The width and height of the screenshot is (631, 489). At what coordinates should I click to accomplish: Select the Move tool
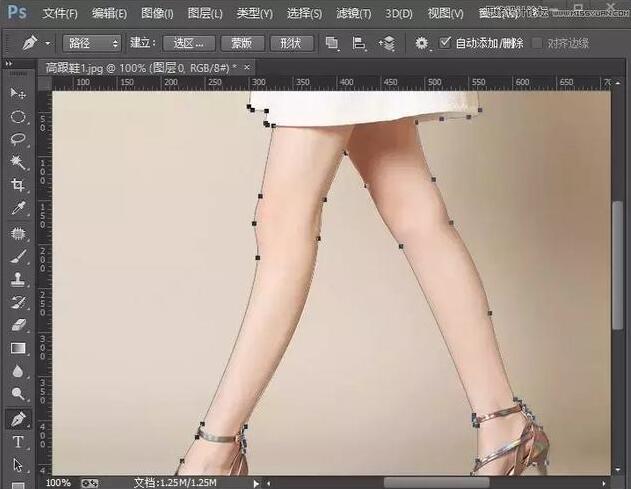pyautogui.click(x=18, y=94)
